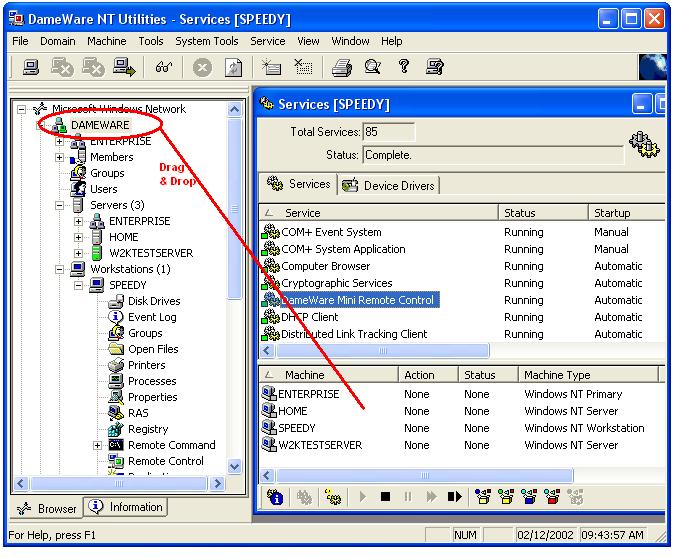This screenshot has width=680, height=558.
Task: Click the restart service button
Action: click(x=454, y=496)
